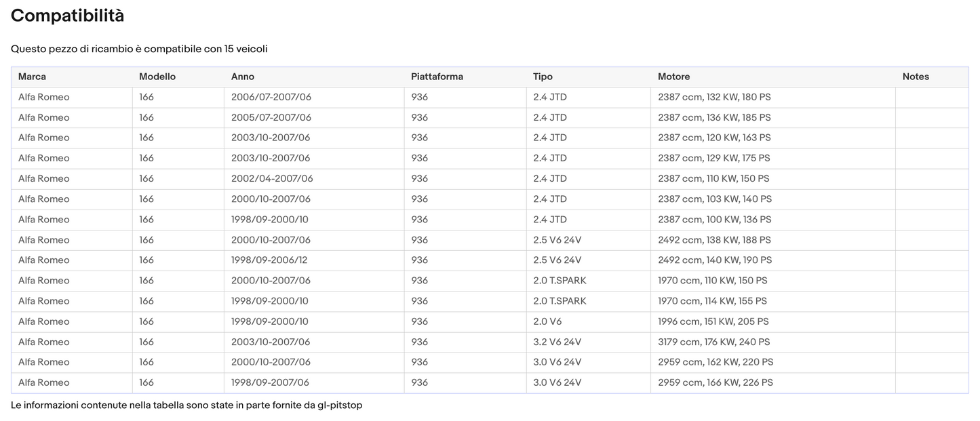The image size is (980, 421).
Task: Select the Anno column header
Action: pyautogui.click(x=242, y=77)
